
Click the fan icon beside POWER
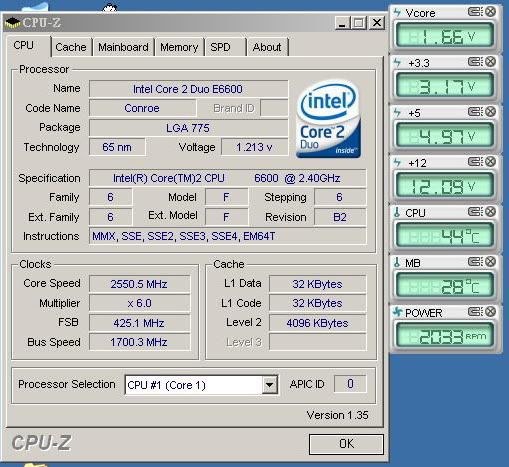[397, 312]
